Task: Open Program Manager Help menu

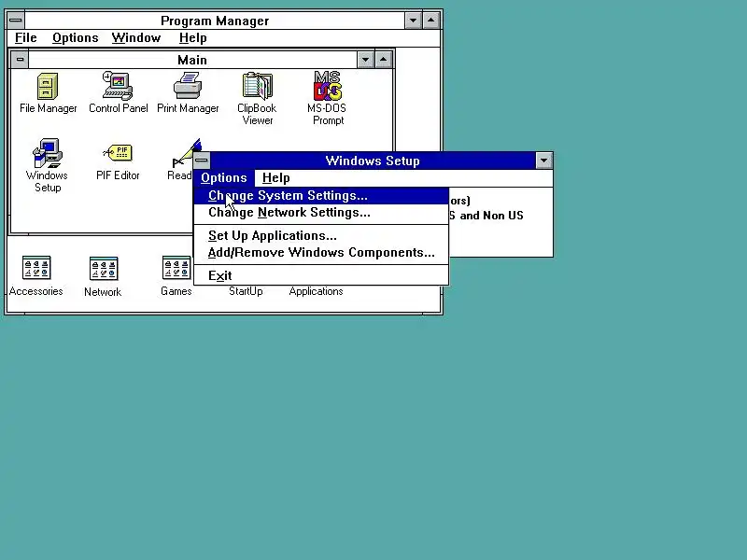Action: (193, 38)
